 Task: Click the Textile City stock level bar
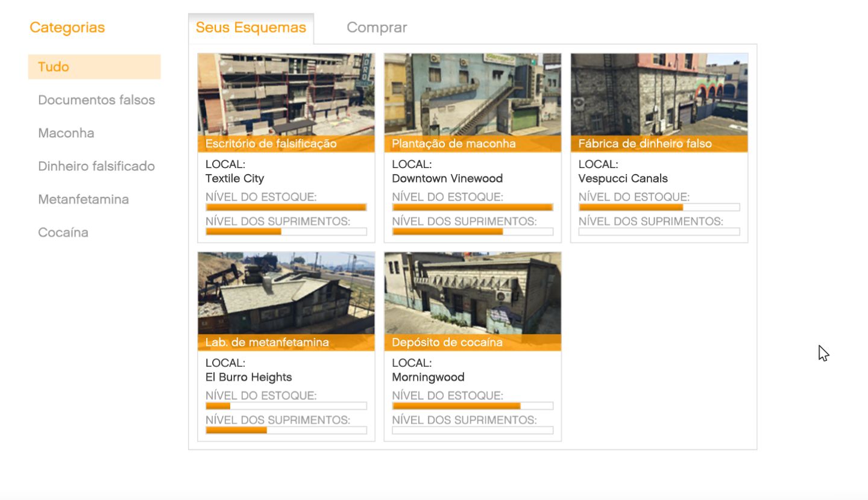point(286,207)
